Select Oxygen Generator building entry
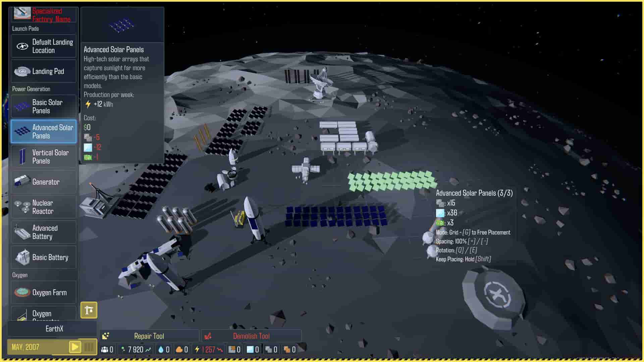Viewport: 644px width, 362px height. pos(44,314)
